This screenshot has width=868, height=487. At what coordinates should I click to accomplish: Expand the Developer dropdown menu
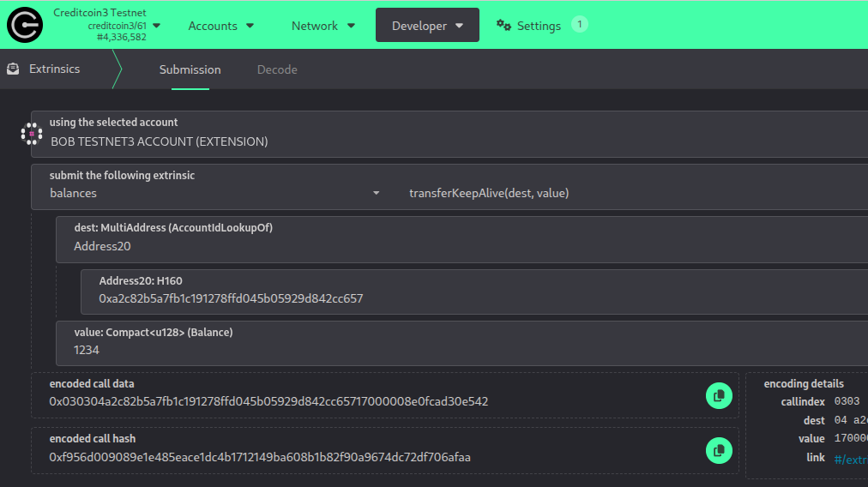point(427,26)
